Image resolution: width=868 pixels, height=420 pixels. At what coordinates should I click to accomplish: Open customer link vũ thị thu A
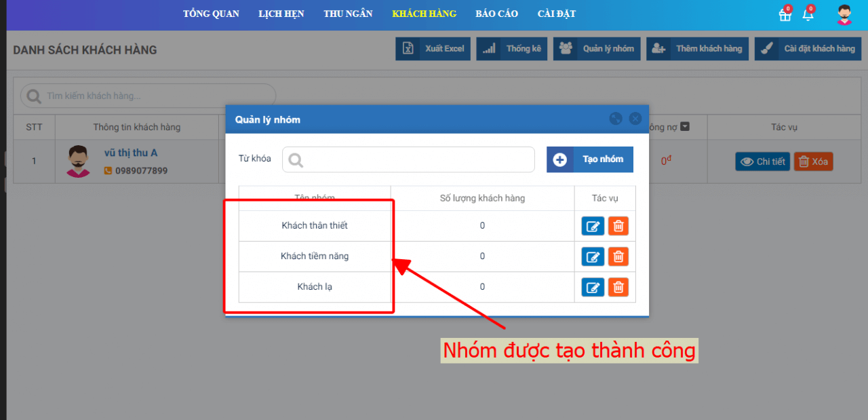[130, 153]
